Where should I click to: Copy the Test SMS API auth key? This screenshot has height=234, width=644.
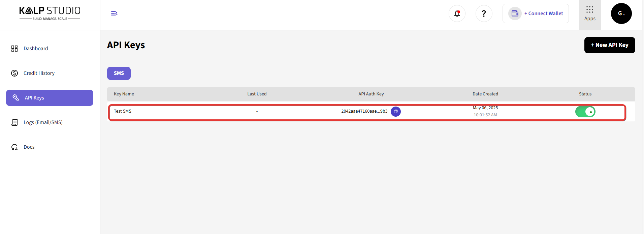pos(395,112)
